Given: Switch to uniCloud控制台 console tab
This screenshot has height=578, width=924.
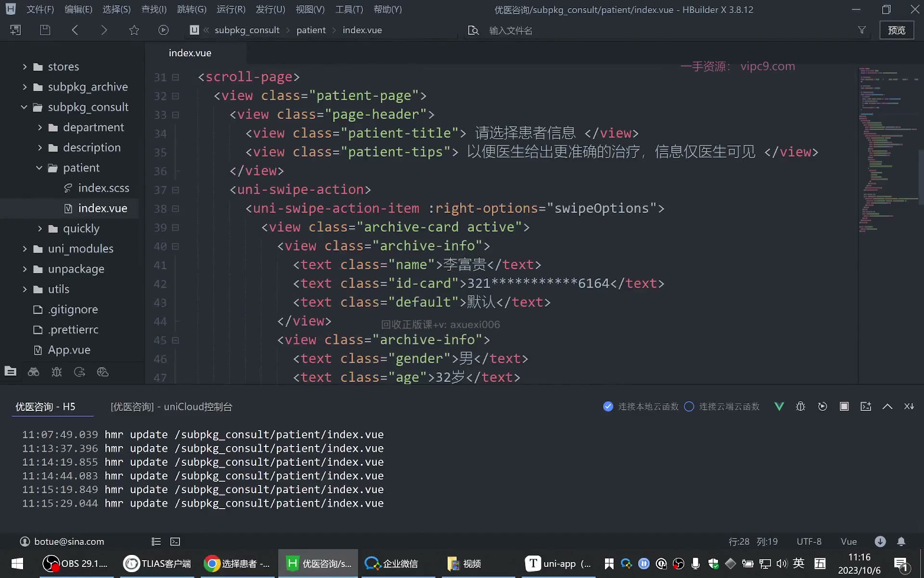Looking at the screenshot, I should pyautogui.click(x=171, y=407).
